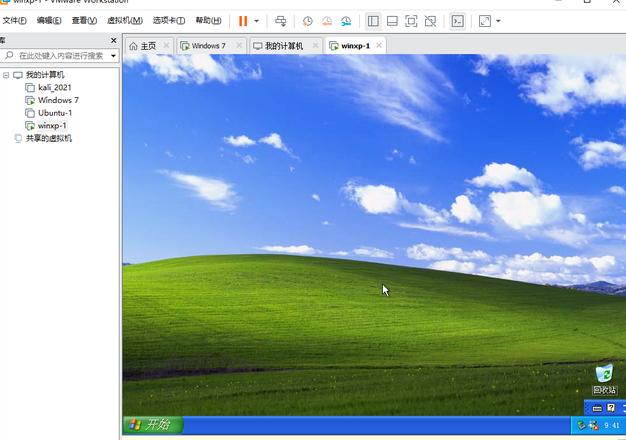
Task: Open the 查看(V) menu
Action: 84,20
